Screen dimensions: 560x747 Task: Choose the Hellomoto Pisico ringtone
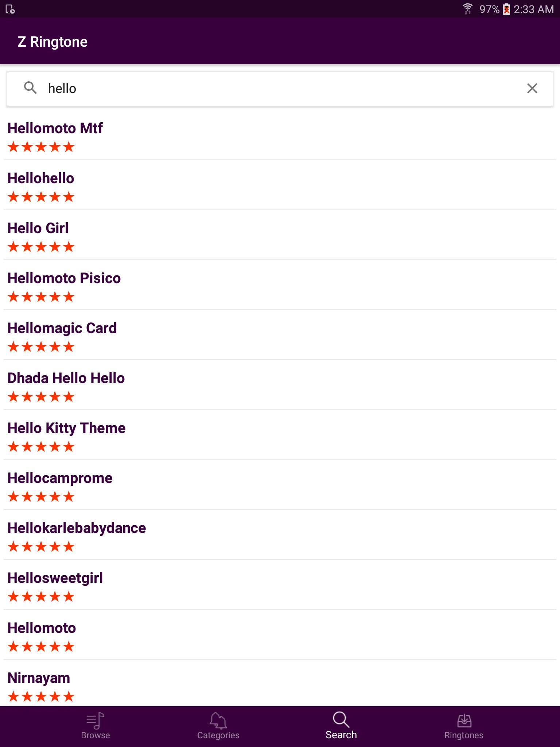280,285
